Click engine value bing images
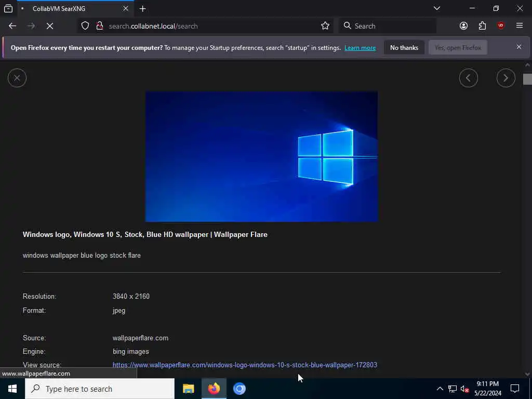Image resolution: width=532 pixels, height=399 pixels. [130, 352]
